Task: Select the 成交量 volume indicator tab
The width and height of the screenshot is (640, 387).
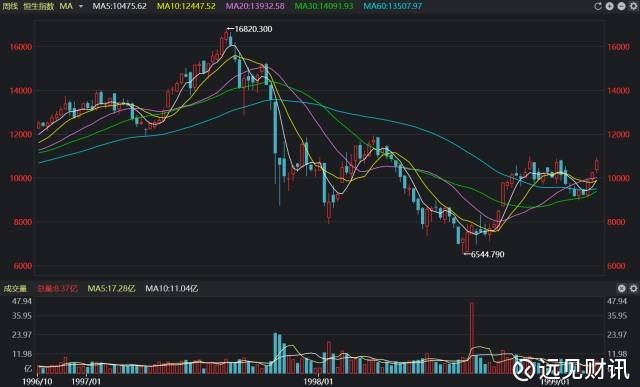Action: tap(15, 289)
